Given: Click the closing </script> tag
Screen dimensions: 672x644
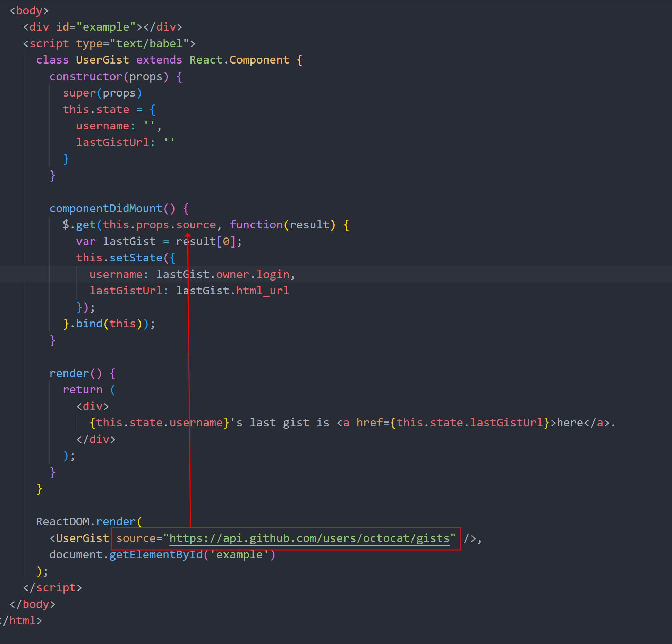Looking at the screenshot, I should 52,587.
